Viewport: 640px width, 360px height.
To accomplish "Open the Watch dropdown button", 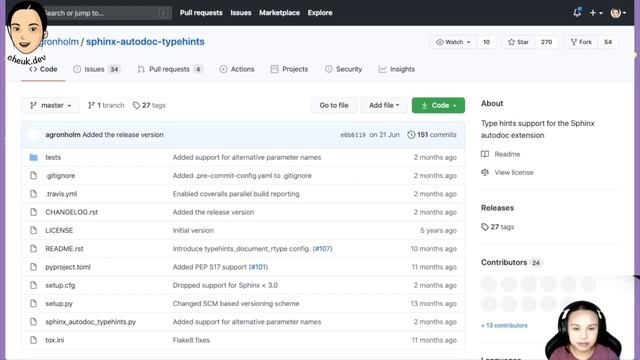I will coord(453,42).
